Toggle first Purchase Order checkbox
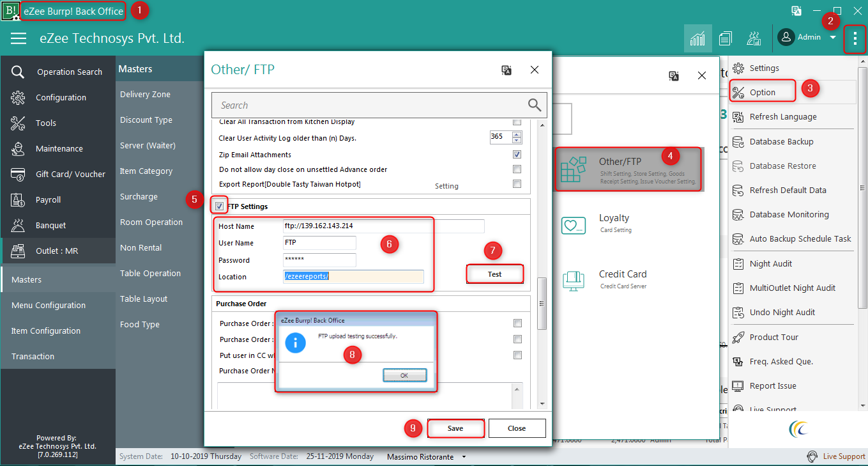868x466 pixels. pyautogui.click(x=518, y=323)
